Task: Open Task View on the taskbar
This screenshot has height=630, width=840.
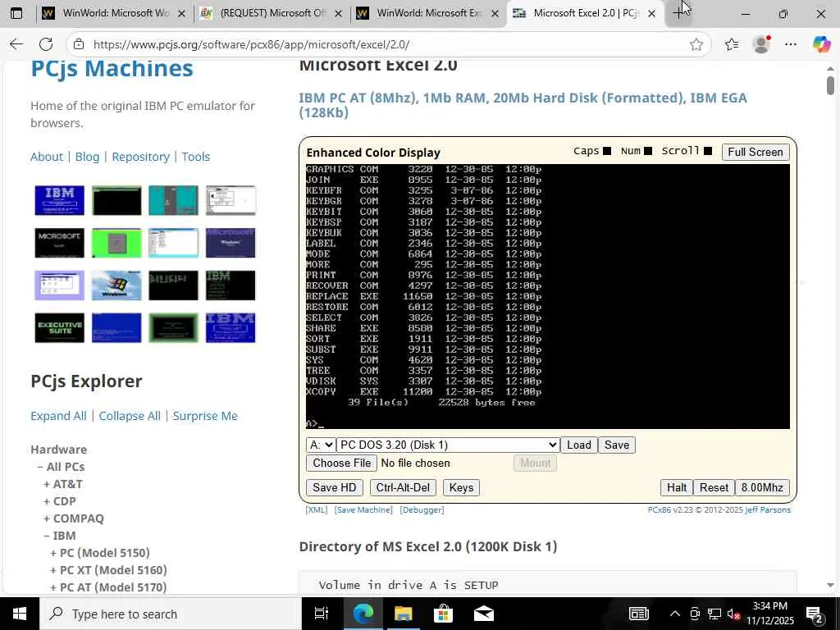Action: (x=322, y=614)
